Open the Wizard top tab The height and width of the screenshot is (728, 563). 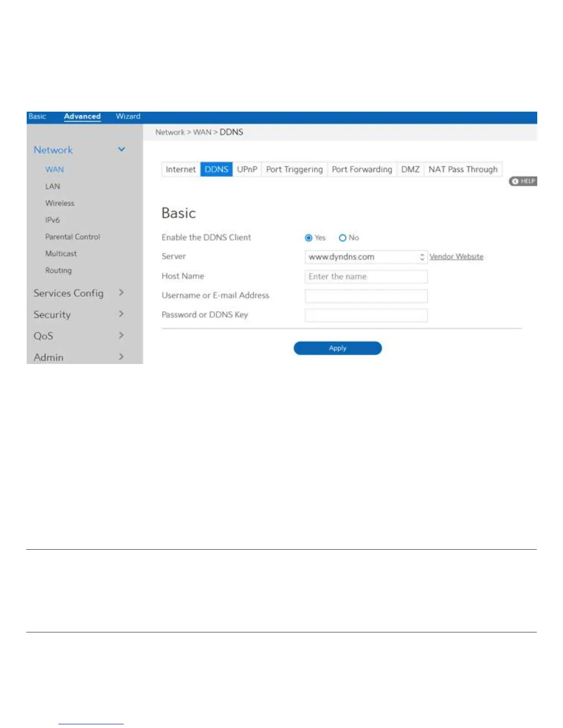tap(128, 116)
